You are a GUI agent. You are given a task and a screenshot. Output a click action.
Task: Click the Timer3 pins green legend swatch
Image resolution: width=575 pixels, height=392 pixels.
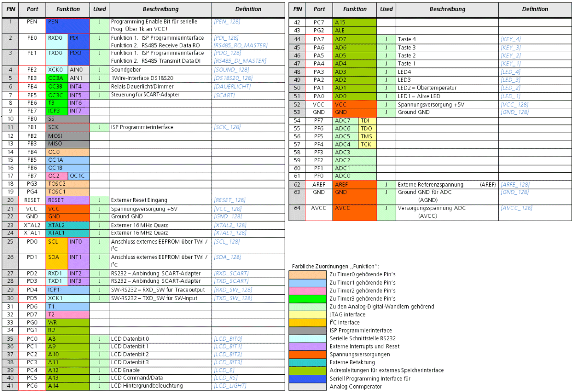click(308, 298)
